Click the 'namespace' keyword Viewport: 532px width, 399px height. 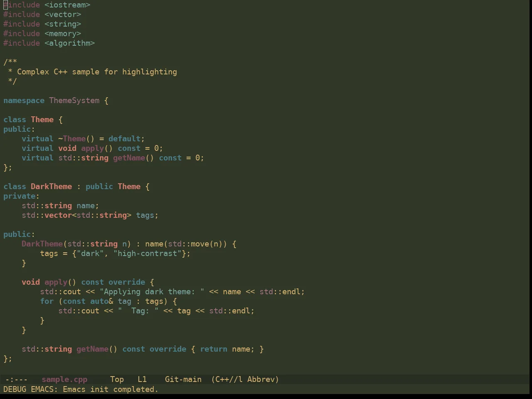tap(24, 101)
